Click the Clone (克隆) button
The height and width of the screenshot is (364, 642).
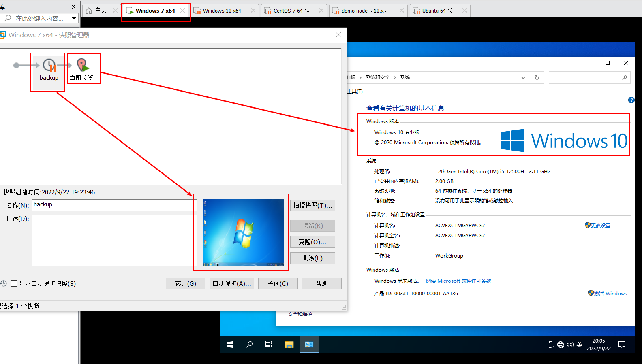click(312, 242)
